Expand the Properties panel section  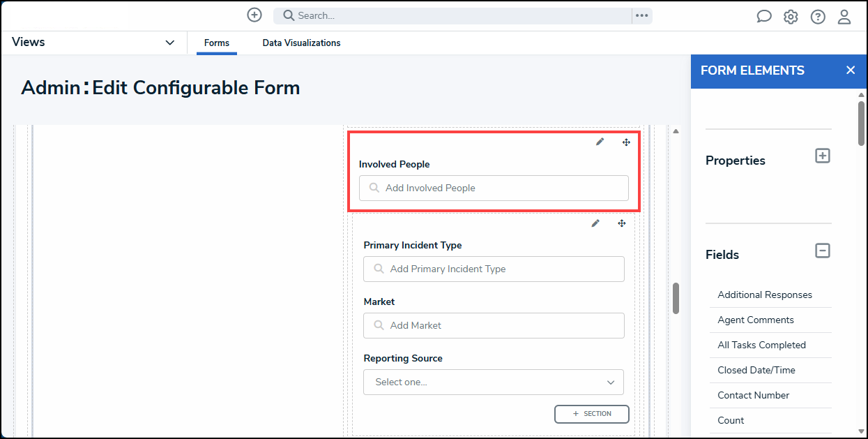tap(823, 156)
